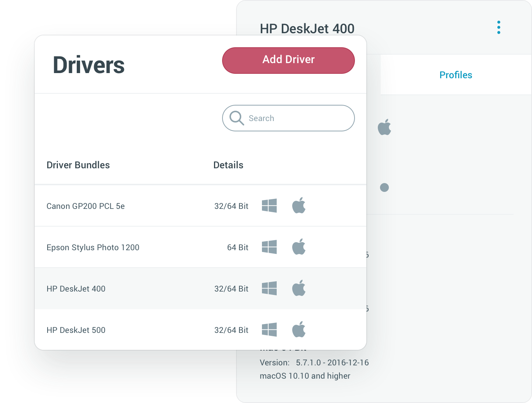Image resolution: width=532 pixels, height=403 pixels.
Task: Select the Canon GP200 PCL 5e driver row
Action: pos(200,206)
